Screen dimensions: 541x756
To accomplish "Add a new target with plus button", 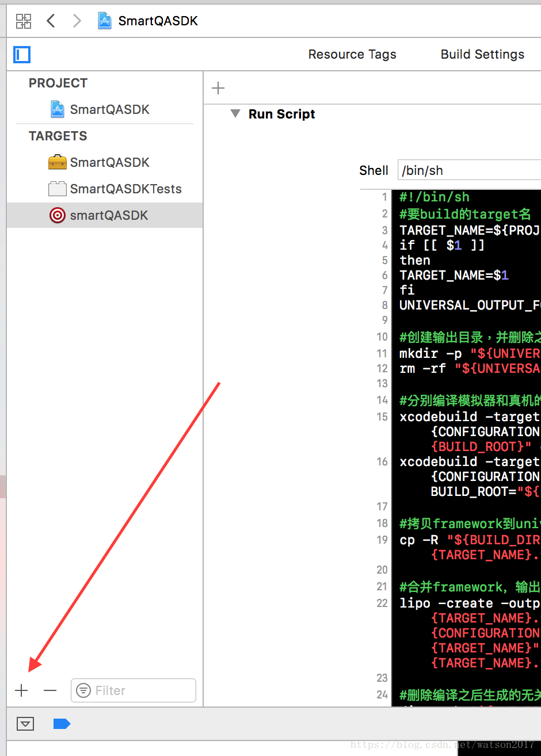I will (21, 690).
